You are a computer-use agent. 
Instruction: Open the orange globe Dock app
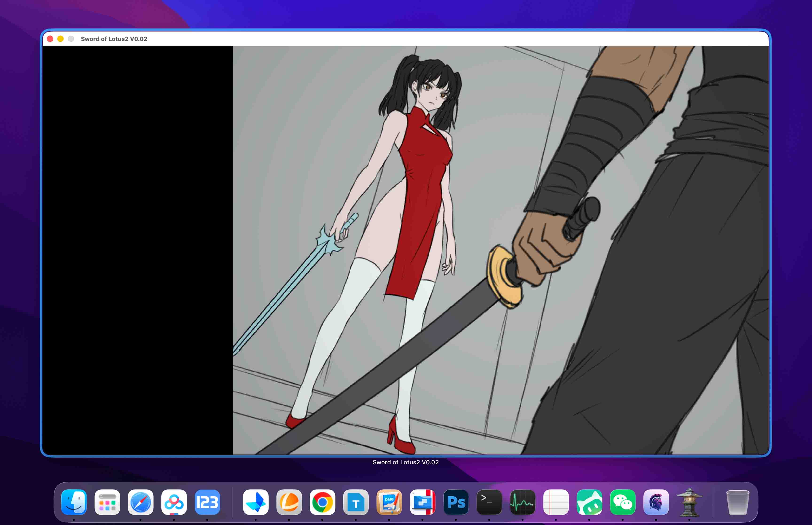[289, 502]
